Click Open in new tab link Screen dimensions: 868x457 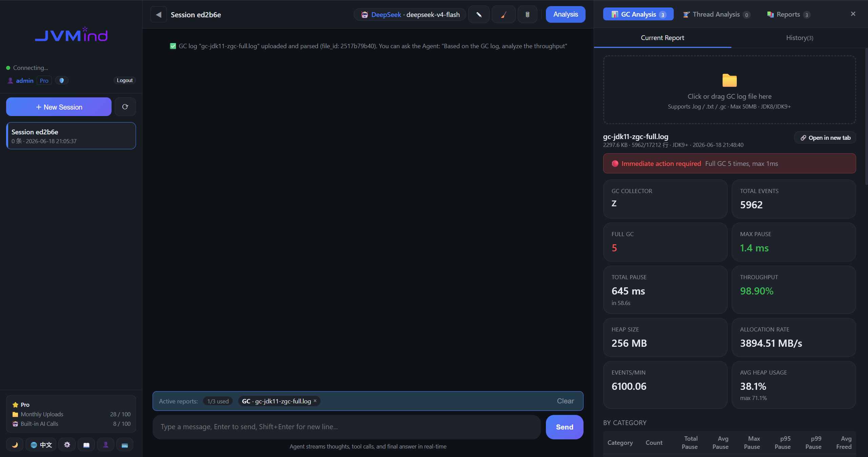pyautogui.click(x=825, y=138)
